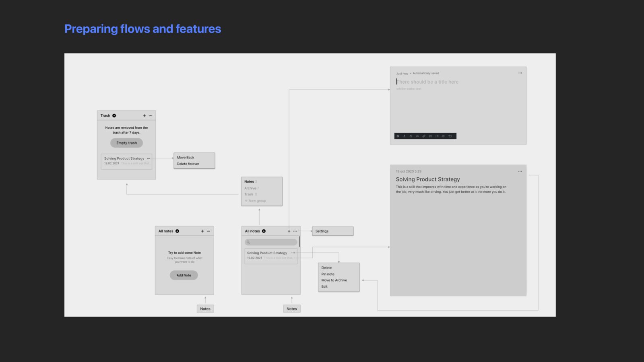Image resolution: width=644 pixels, height=362 pixels.
Task: Click the 'Solving Product Strategy' heading on the note page
Action: coord(427,179)
